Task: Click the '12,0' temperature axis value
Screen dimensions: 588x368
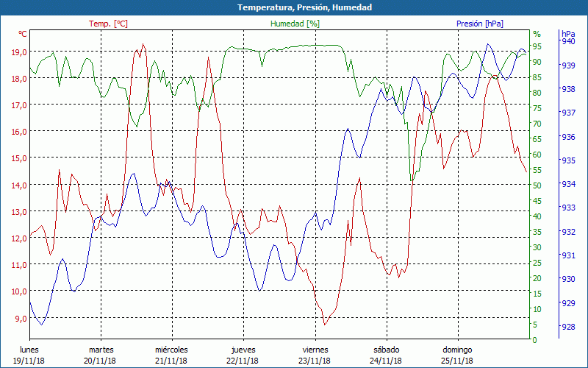Action: [19, 238]
